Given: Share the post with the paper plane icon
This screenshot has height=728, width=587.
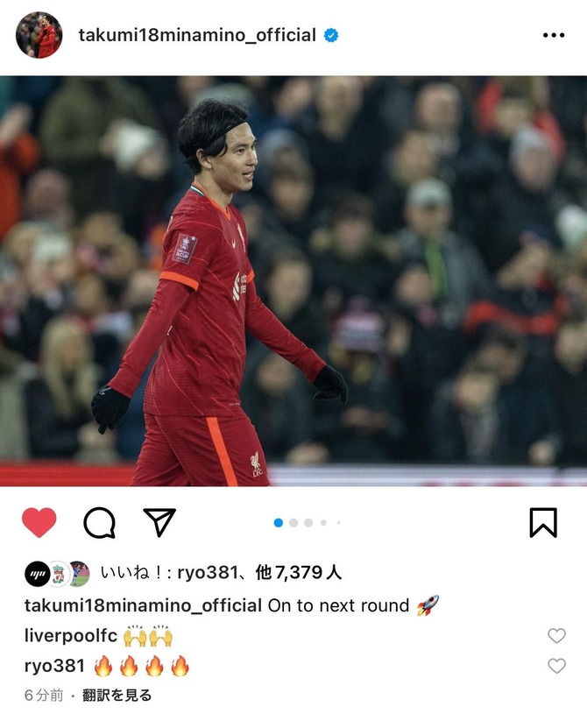Looking at the screenshot, I should point(159,522).
